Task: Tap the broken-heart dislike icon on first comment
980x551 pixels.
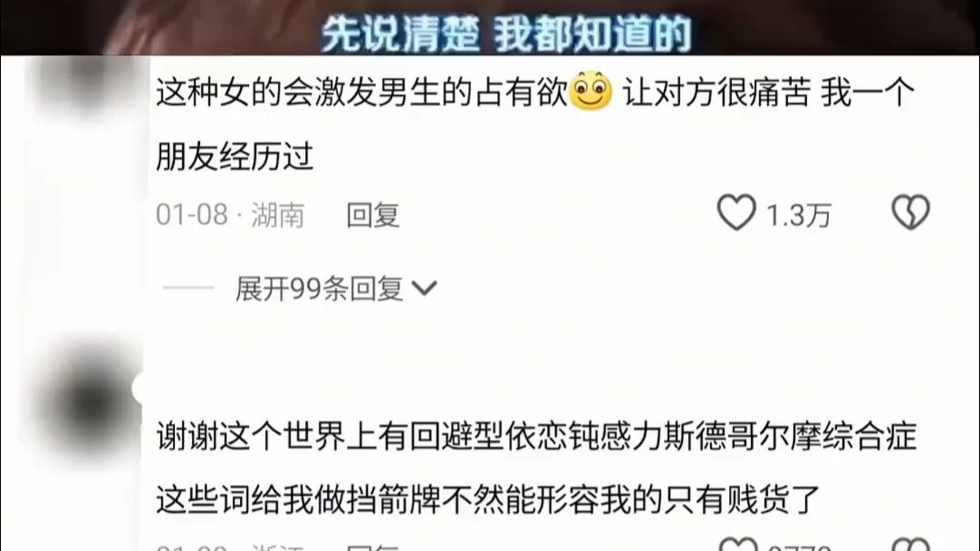Action: [910, 213]
